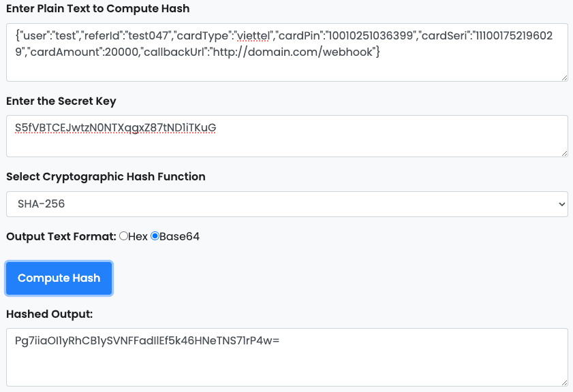This screenshot has height=392, width=573.
Task: Click the chevron arrow of the hash function select
Action: tap(561, 203)
